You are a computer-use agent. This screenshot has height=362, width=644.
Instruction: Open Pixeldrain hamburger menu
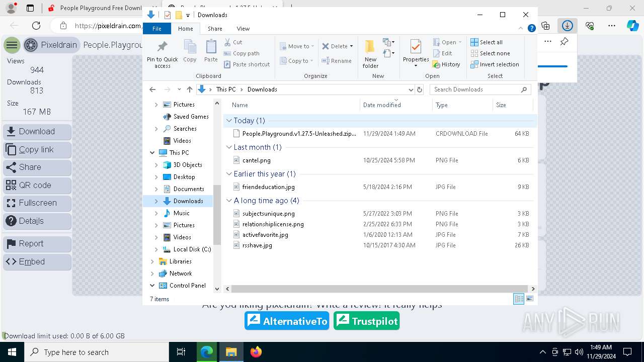[x=12, y=45]
